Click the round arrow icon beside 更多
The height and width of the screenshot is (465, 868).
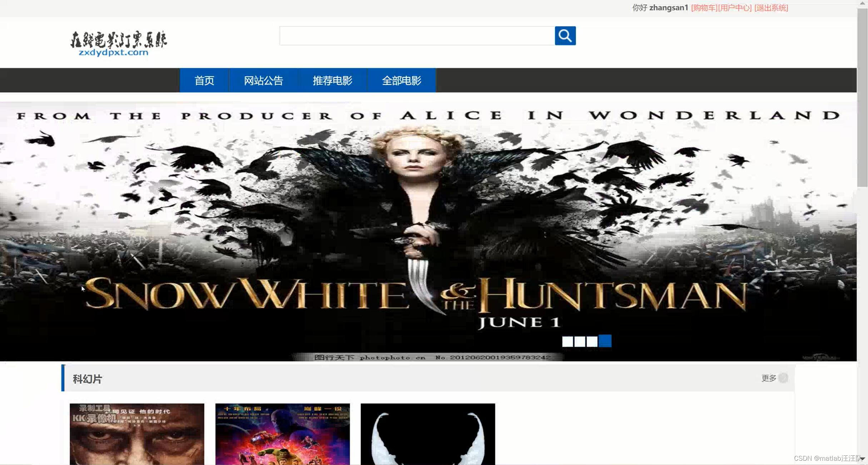click(783, 378)
